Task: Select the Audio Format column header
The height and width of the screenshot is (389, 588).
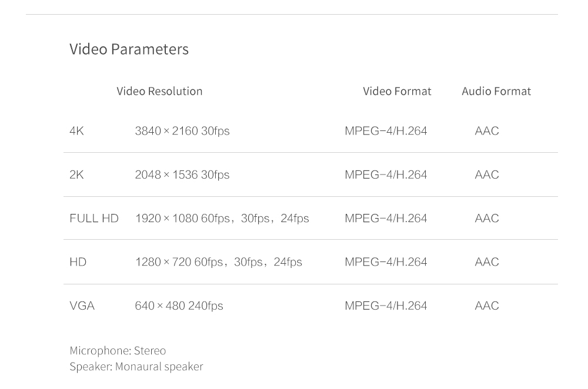Action: click(x=496, y=91)
